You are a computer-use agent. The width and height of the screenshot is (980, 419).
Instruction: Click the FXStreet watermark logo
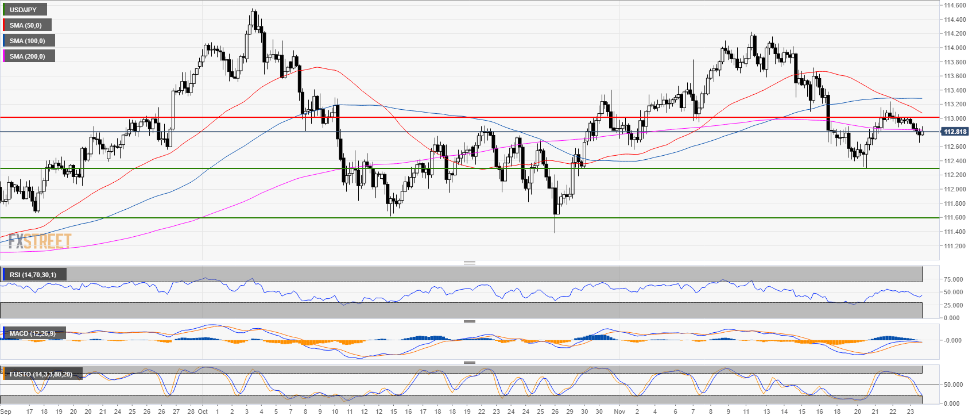[x=40, y=241]
